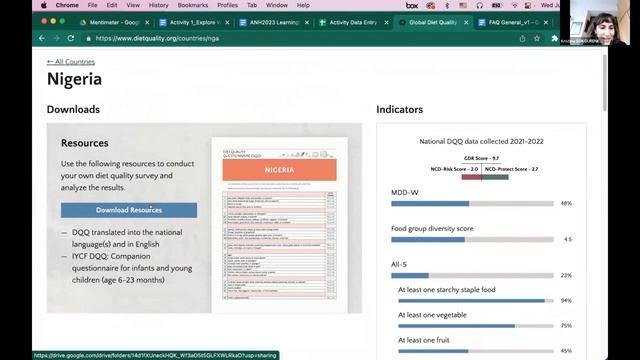The image size is (640, 360).
Task: Click the battery status icon
Action: (496, 5)
